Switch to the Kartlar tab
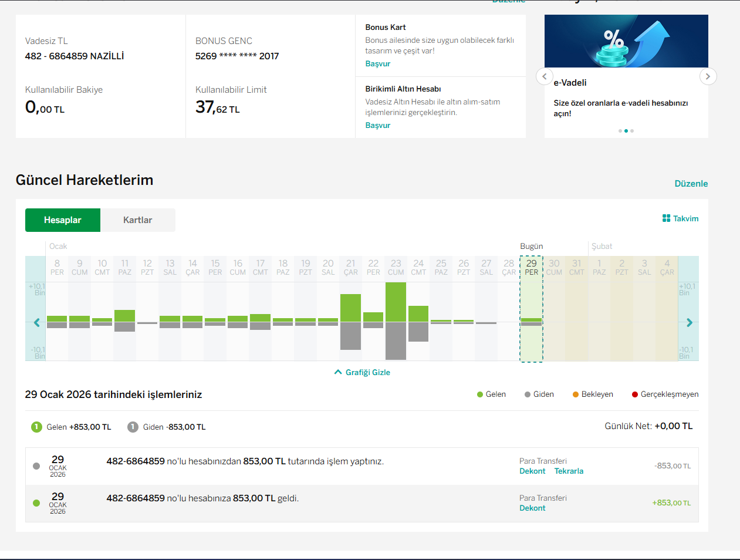The width and height of the screenshot is (740, 560). (x=138, y=220)
